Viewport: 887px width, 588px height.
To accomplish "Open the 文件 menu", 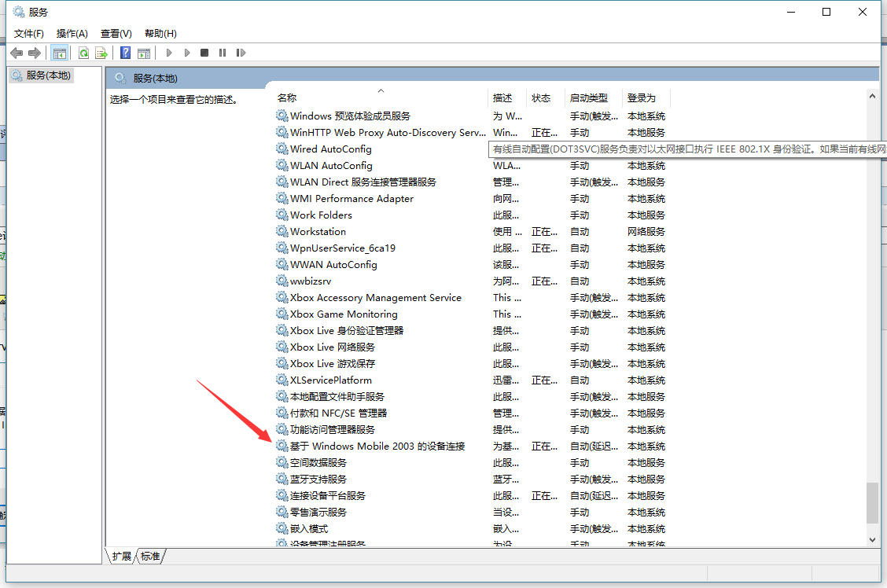I will click(x=28, y=33).
